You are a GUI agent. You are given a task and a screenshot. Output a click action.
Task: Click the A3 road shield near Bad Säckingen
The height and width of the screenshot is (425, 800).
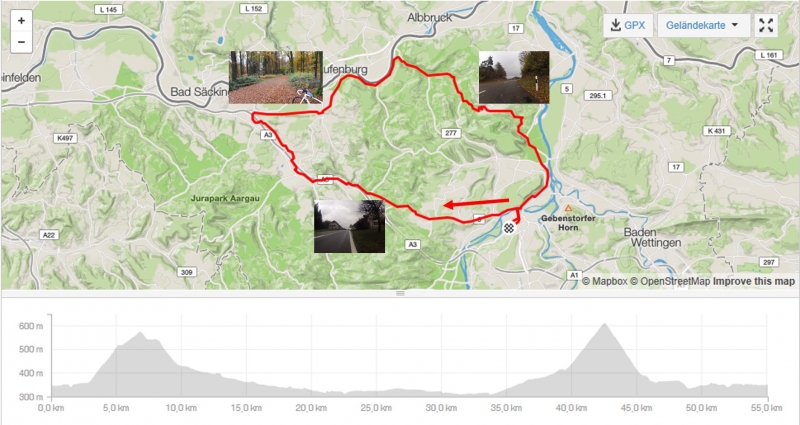point(267,135)
